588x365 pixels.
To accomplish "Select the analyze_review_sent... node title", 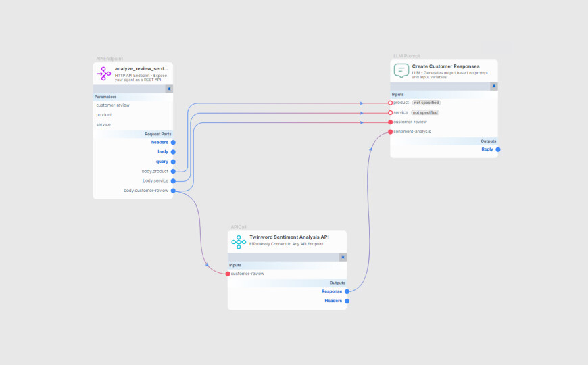I will click(x=141, y=69).
